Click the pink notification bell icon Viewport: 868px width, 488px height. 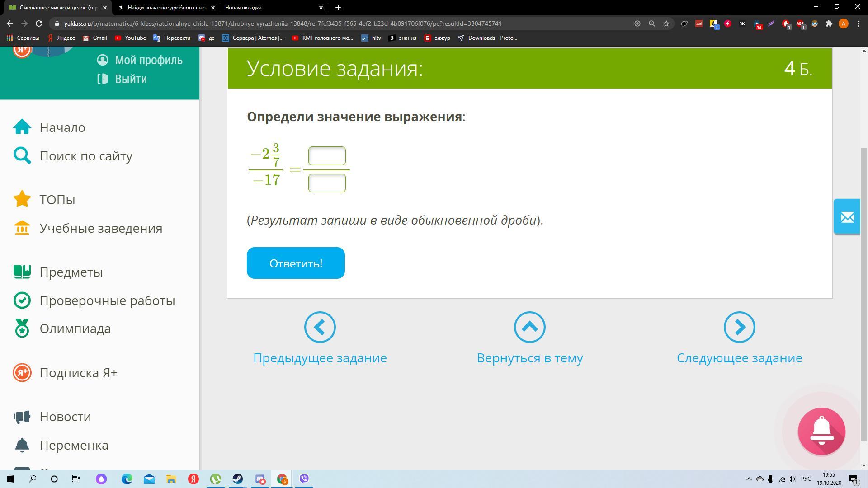(x=821, y=431)
